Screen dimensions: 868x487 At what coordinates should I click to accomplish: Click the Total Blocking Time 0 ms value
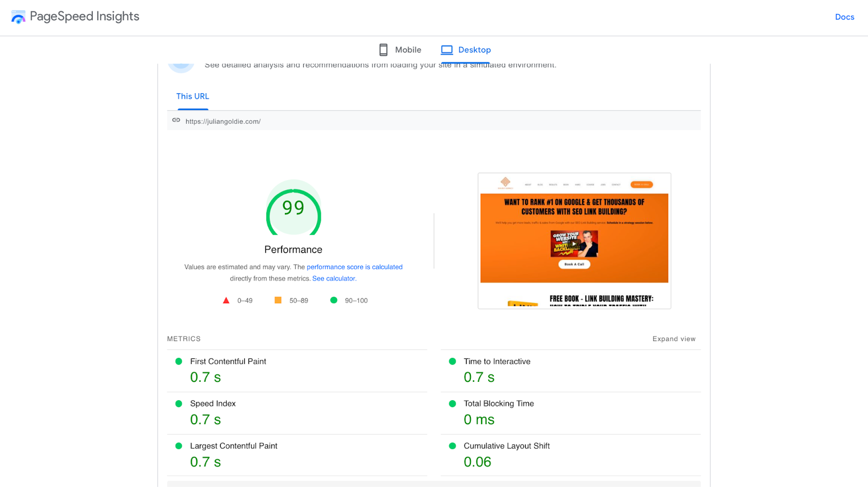479,420
